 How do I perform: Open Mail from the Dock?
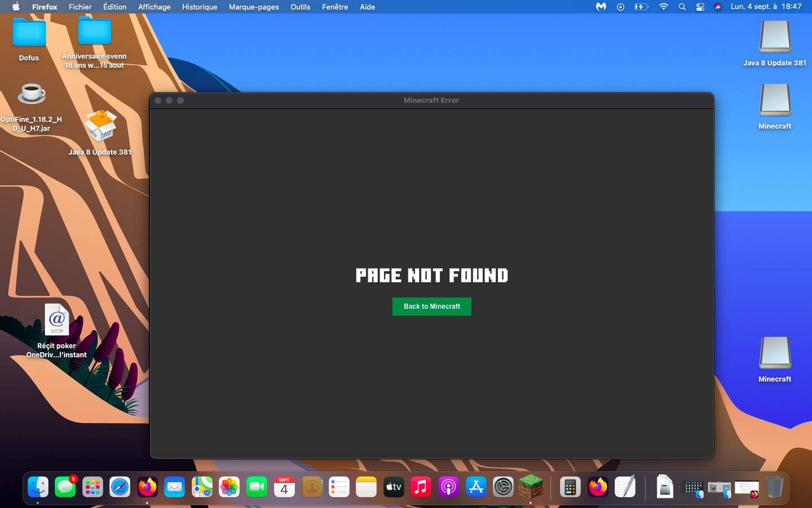coord(175,487)
